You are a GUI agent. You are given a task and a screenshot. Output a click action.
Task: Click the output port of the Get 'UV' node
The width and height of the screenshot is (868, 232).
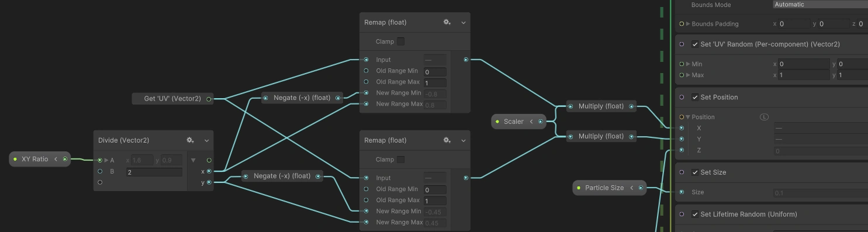click(x=209, y=99)
